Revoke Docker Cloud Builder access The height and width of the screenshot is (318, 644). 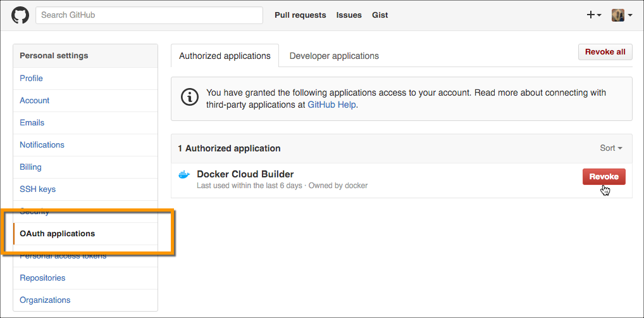coord(604,177)
